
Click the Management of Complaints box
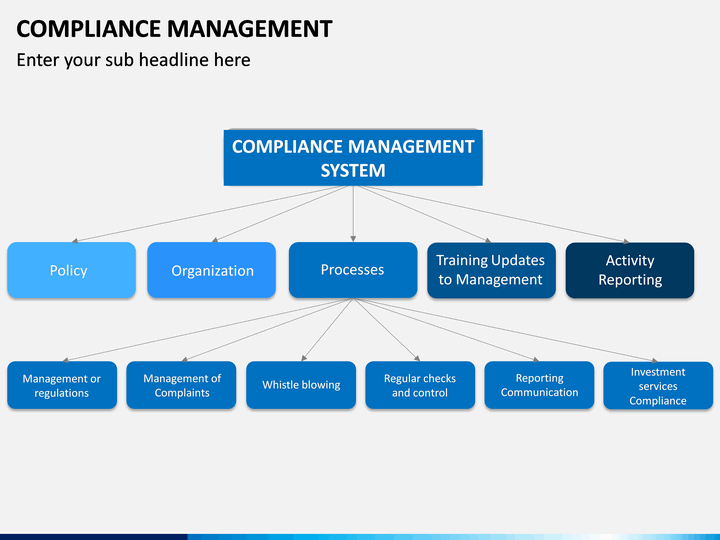(181, 385)
